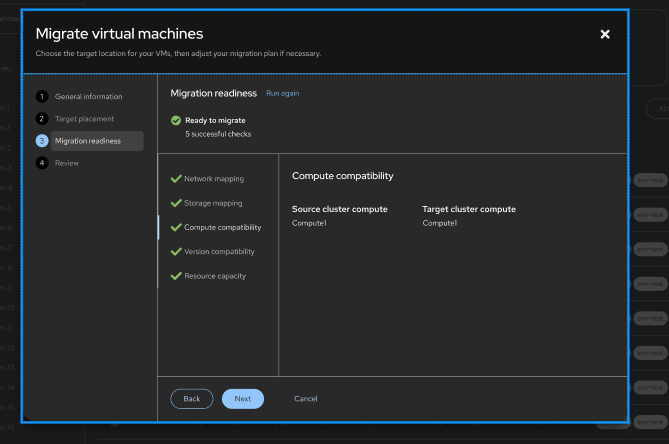Click the Network mapping green checkmark icon
Screen dimensions: 669x444
[x=176, y=179]
